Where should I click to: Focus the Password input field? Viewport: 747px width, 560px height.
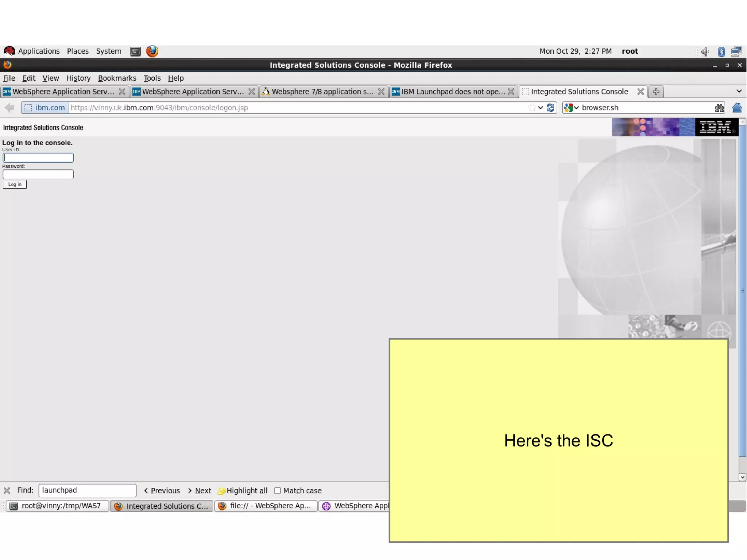pos(38,174)
